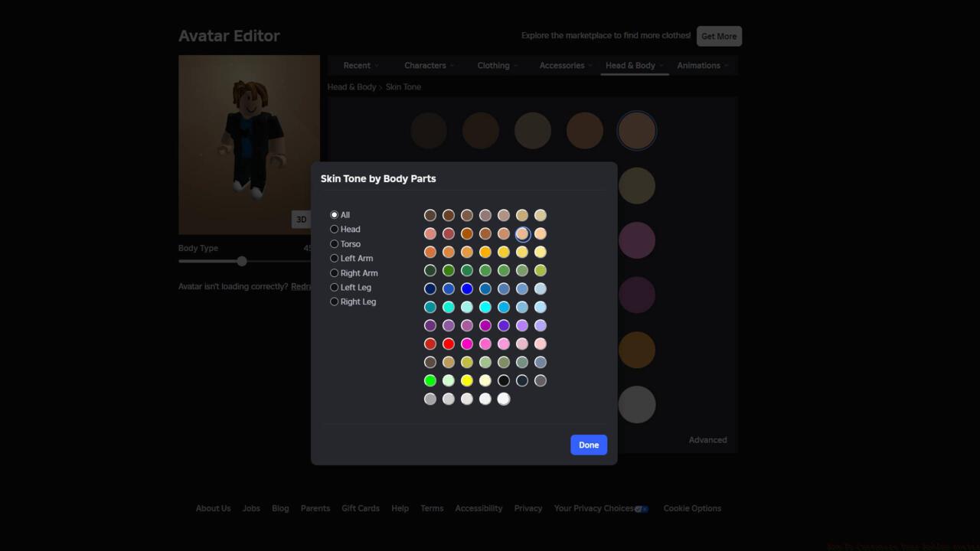Open the Recent tab
The image size is (980, 551).
(x=359, y=65)
